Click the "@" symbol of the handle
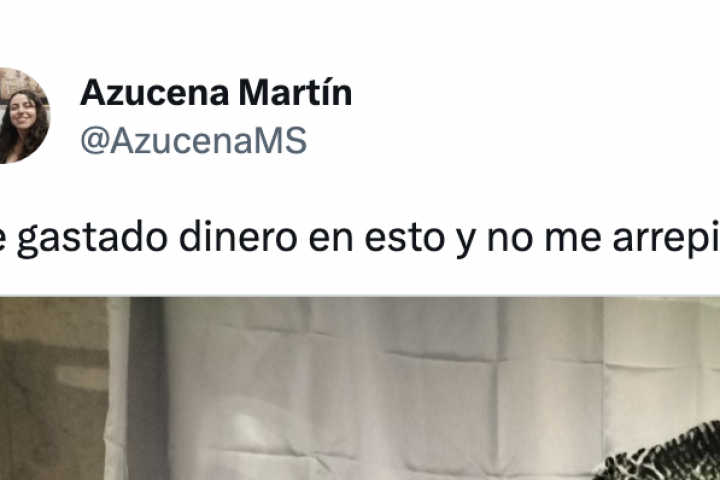This screenshot has width=720, height=480. tap(95, 141)
